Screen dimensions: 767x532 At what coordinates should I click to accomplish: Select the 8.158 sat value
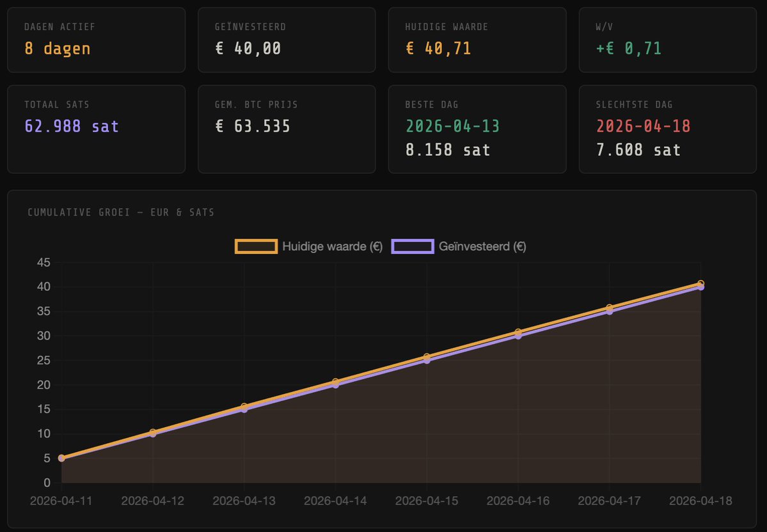pyautogui.click(x=448, y=150)
